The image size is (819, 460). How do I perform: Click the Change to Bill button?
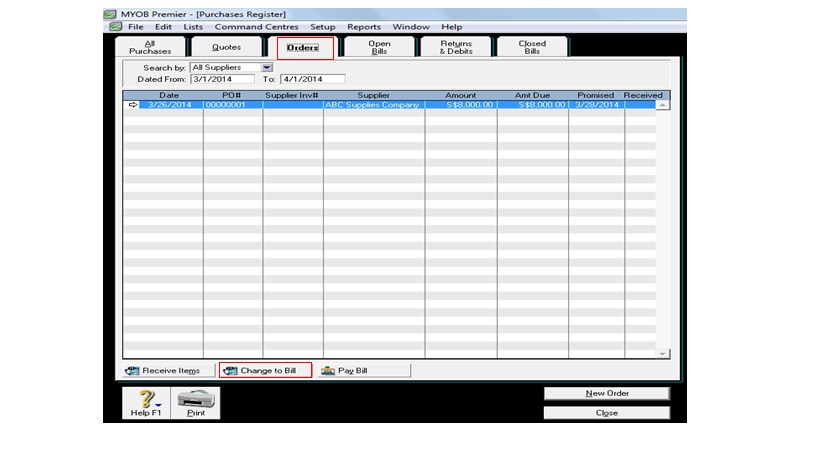coord(265,370)
